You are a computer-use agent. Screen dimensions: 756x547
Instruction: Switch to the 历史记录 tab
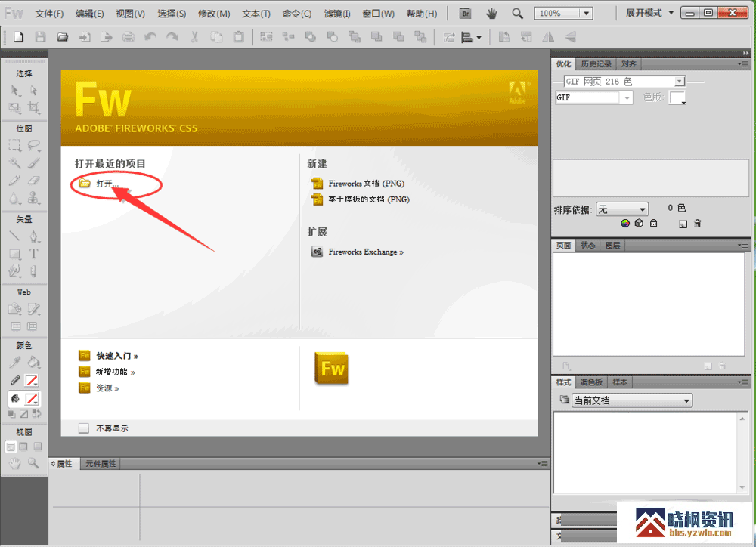point(596,64)
